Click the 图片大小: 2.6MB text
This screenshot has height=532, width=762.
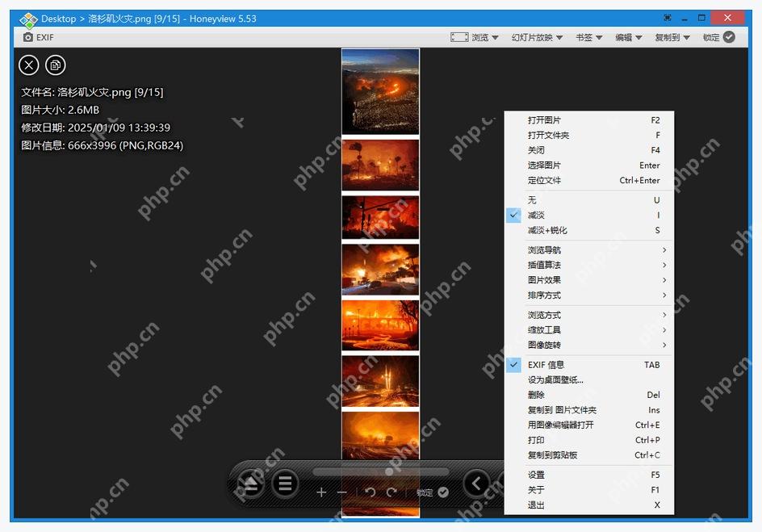pos(61,111)
